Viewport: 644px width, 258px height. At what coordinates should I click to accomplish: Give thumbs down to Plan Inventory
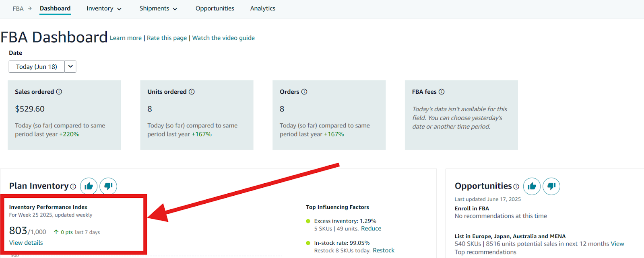tap(108, 186)
